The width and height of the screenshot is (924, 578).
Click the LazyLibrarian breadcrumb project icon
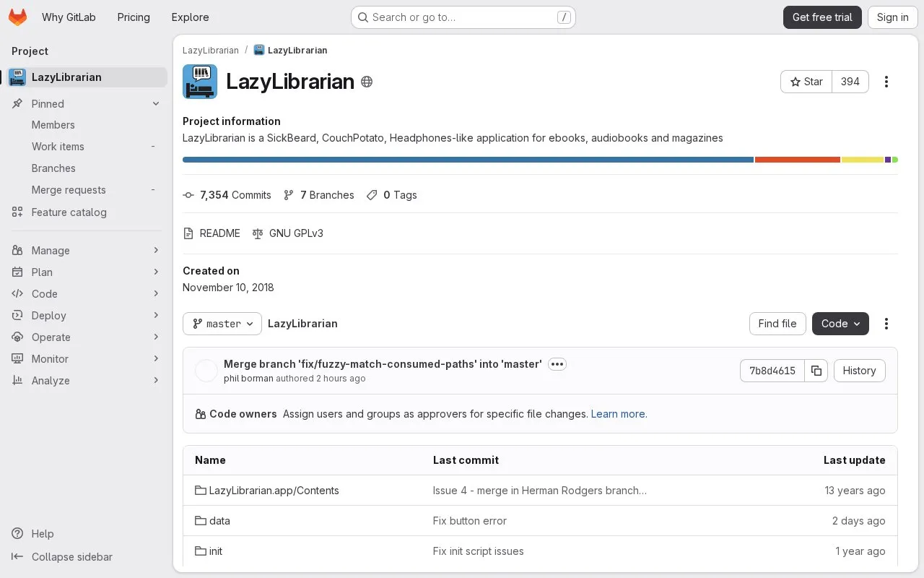pos(259,51)
